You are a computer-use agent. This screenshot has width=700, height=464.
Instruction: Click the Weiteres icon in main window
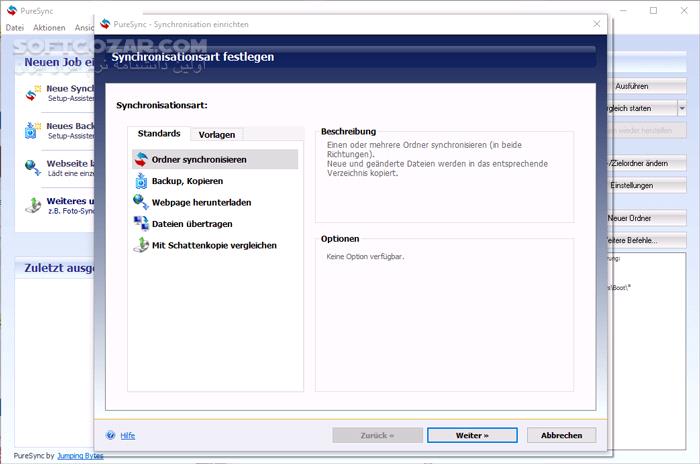(x=33, y=205)
